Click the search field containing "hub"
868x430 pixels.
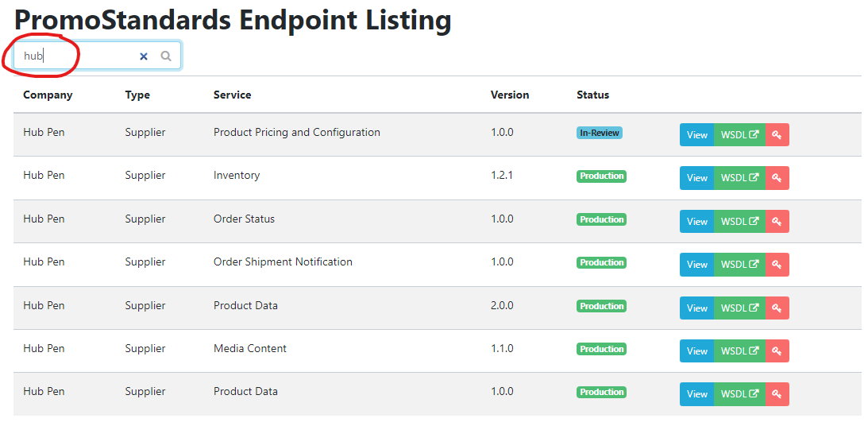coord(75,56)
